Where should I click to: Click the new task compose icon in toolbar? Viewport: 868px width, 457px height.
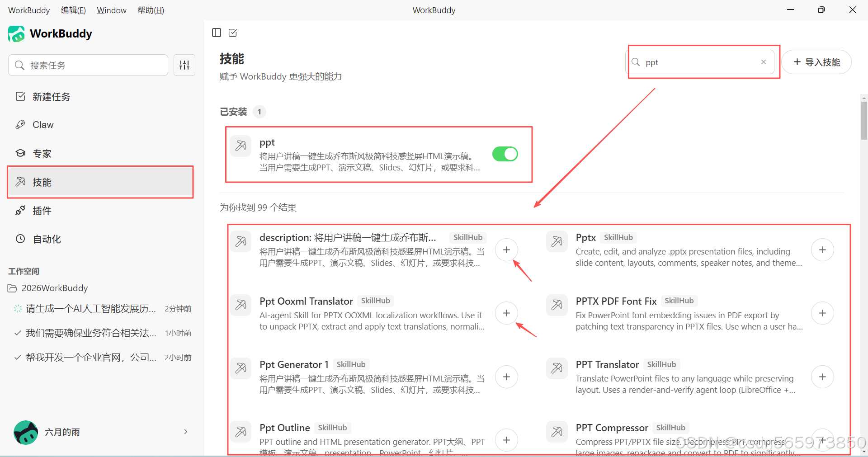[233, 33]
